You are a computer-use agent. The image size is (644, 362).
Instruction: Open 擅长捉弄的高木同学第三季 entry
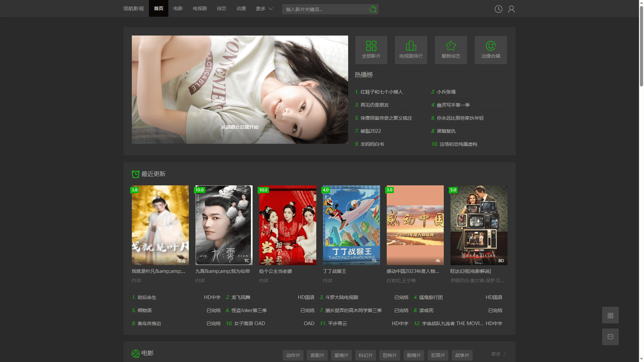[353, 310]
